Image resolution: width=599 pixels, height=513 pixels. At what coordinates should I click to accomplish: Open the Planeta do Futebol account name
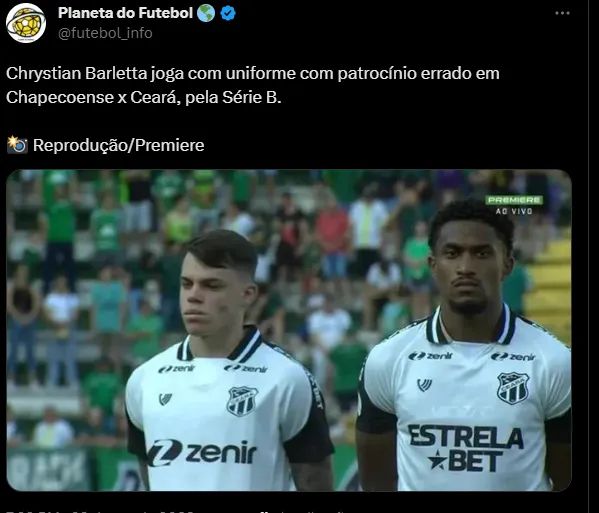pos(125,13)
